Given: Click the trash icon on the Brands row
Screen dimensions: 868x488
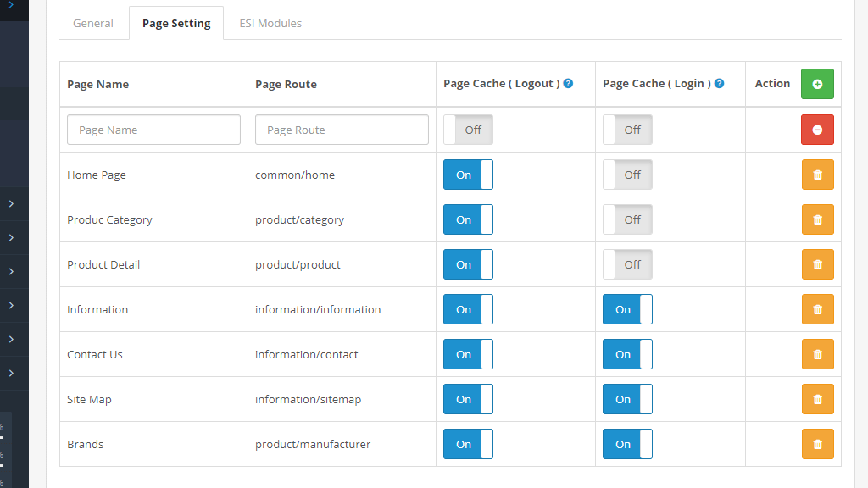Looking at the screenshot, I should tap(817, 444).
